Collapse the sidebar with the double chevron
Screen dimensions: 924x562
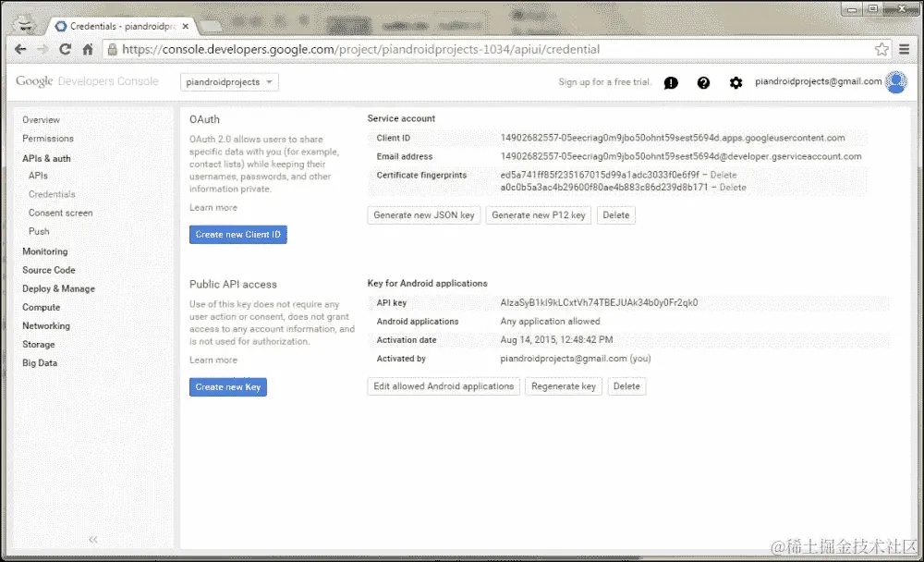tap(93, 540)
